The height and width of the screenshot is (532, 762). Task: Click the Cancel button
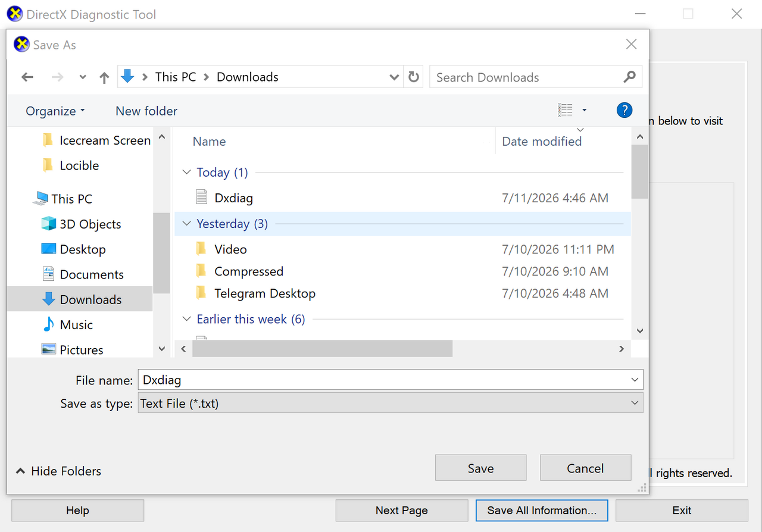coord(585,468)
